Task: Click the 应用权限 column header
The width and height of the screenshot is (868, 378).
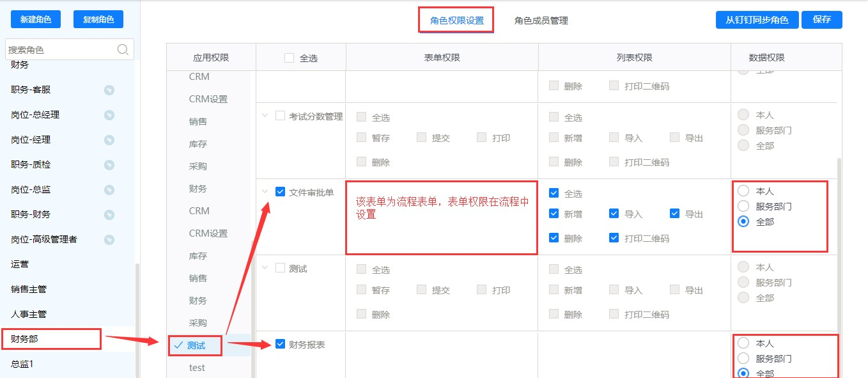Action: point(211,58)
